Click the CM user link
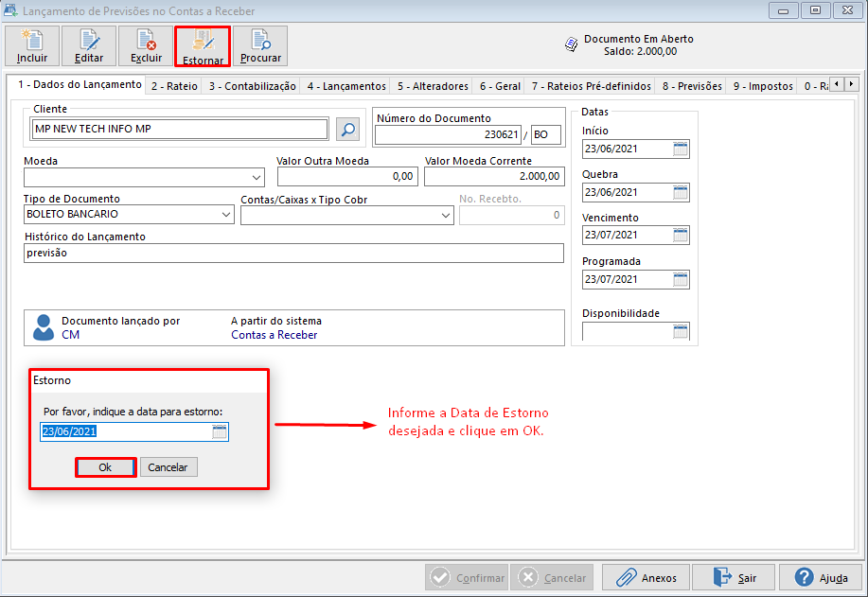 [70, 335]
